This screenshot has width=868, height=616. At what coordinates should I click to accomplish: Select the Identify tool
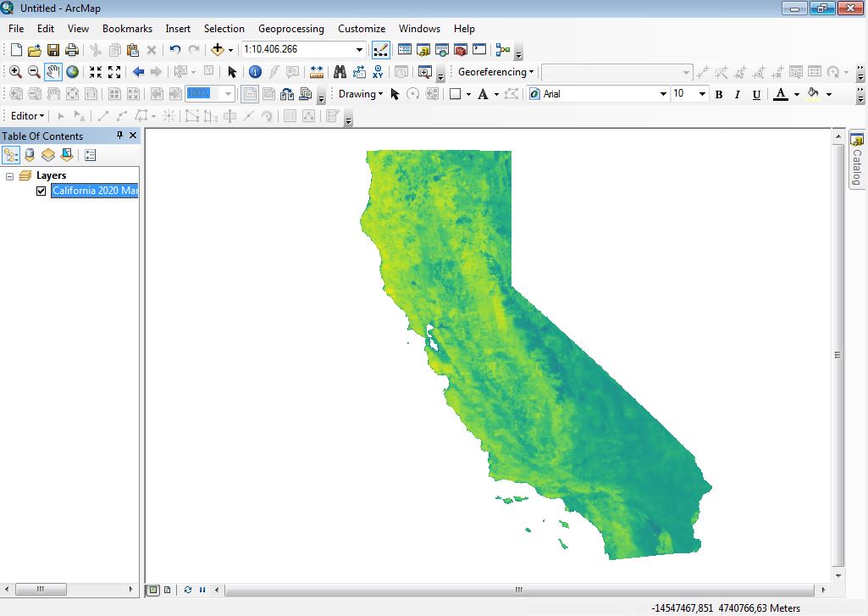pyautogui.click(x=254, y=72)
